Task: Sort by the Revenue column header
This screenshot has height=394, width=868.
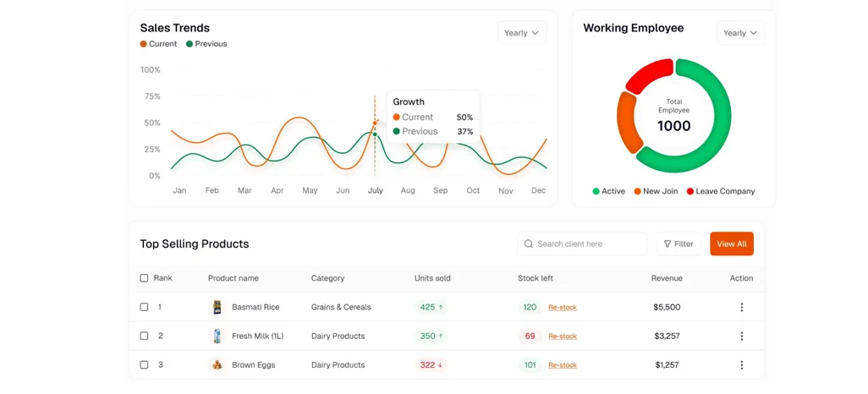Action: pyautogui.click(x=667, y=278)
